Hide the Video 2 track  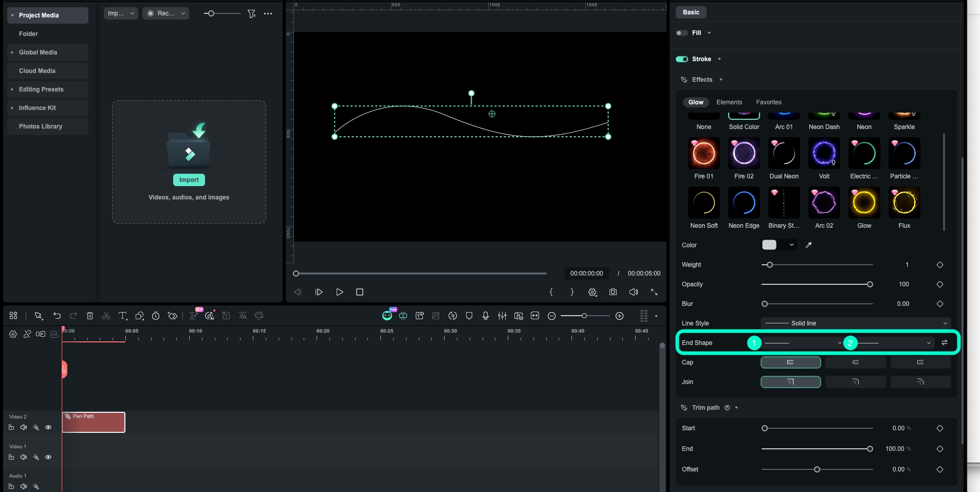click(48, 427)
